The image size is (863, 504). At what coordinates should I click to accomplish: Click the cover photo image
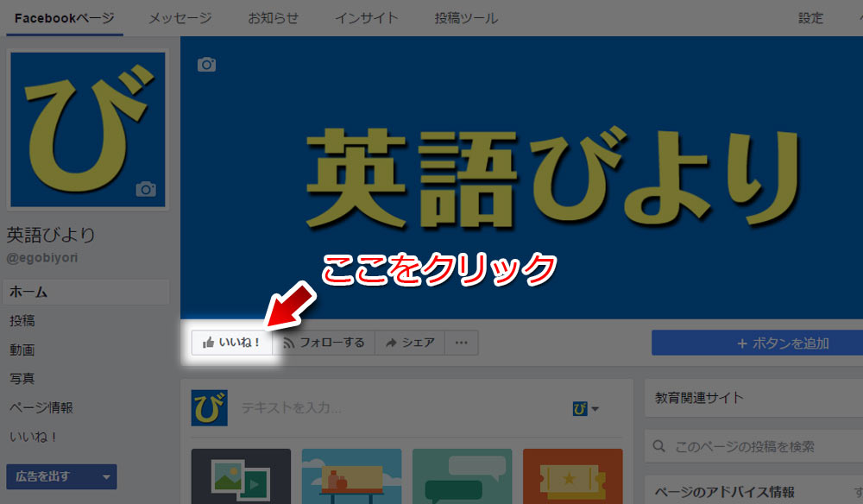[x=522, y=178]
